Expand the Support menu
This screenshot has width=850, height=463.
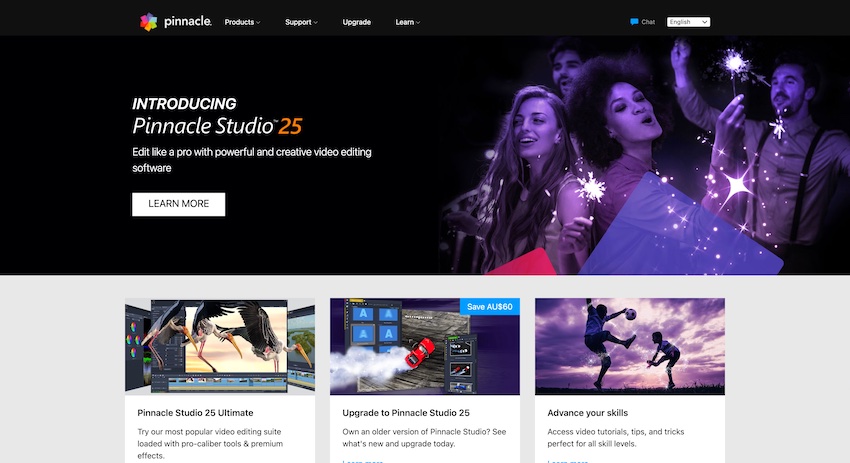click(x=301, y=22)
